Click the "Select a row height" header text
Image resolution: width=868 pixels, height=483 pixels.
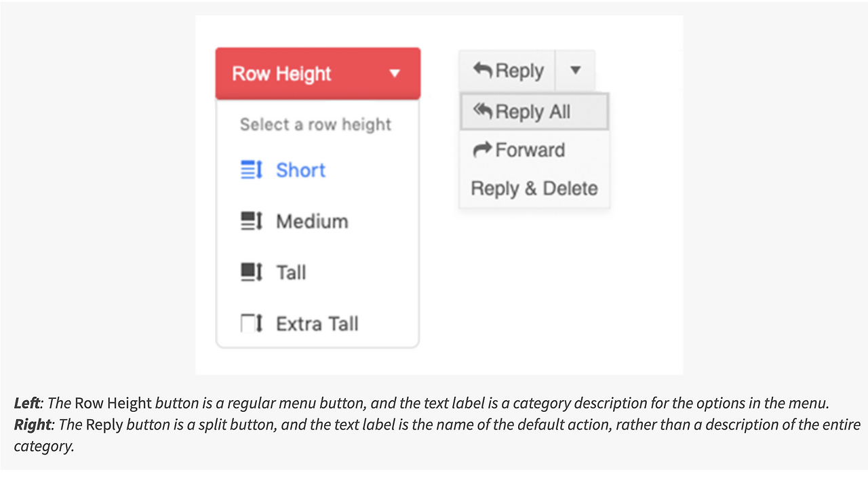[315, 125]
